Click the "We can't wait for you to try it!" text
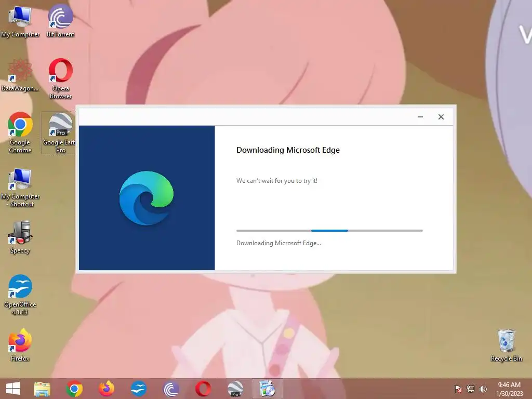 [x=277, y=181]
